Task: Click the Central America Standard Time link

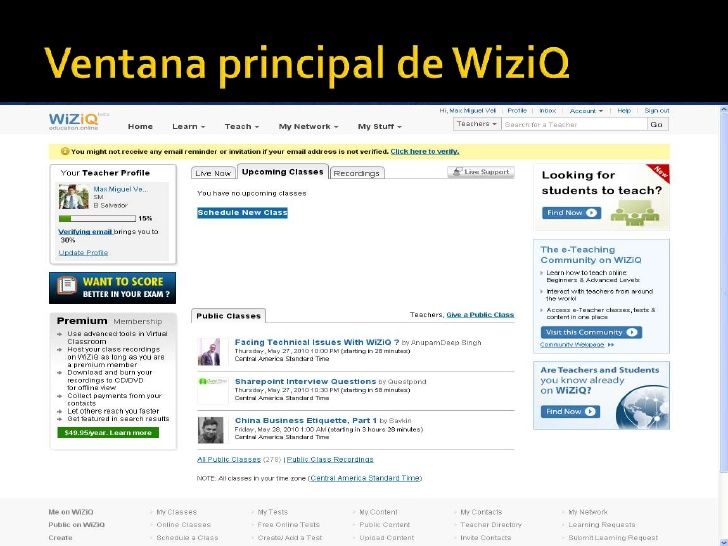Action: tap(365, 478)
